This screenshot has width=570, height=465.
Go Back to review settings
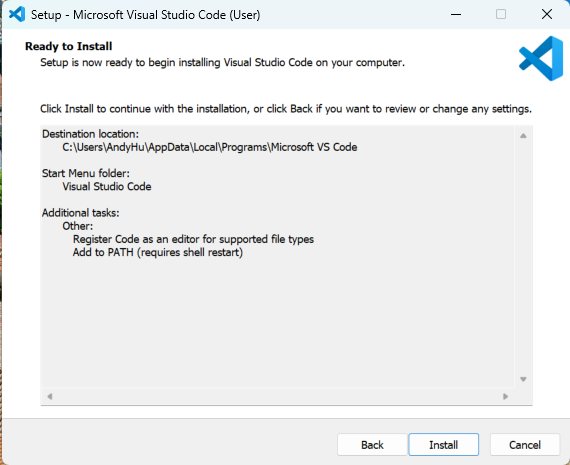[372, 444]
